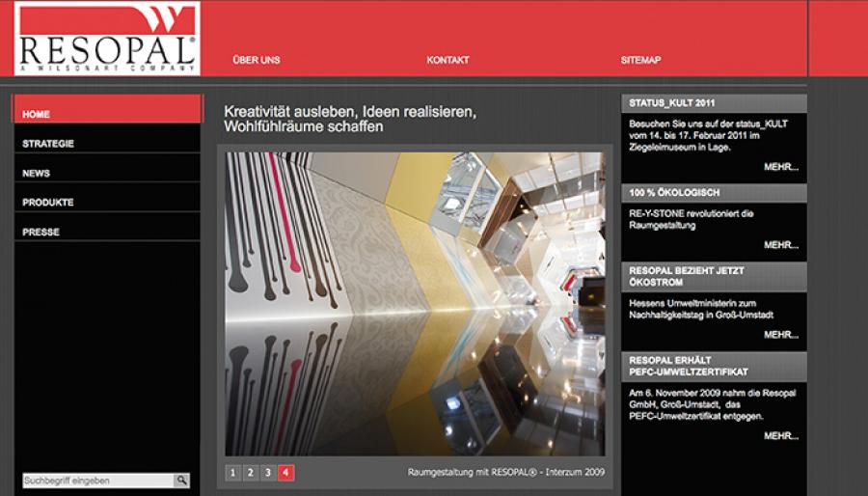868x496 pixels.
Task: Click the Hessens Umweltministerin teaser text
Action: click(x=701, y=309)
